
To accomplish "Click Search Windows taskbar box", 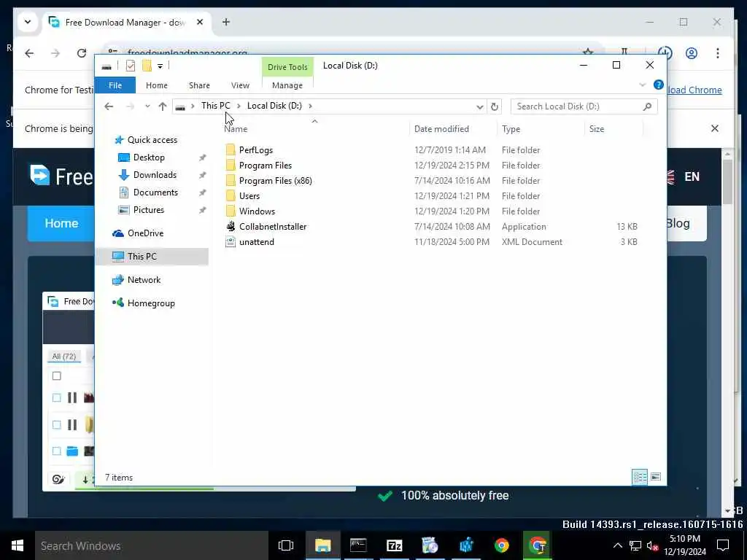I will tap(152, 545).
